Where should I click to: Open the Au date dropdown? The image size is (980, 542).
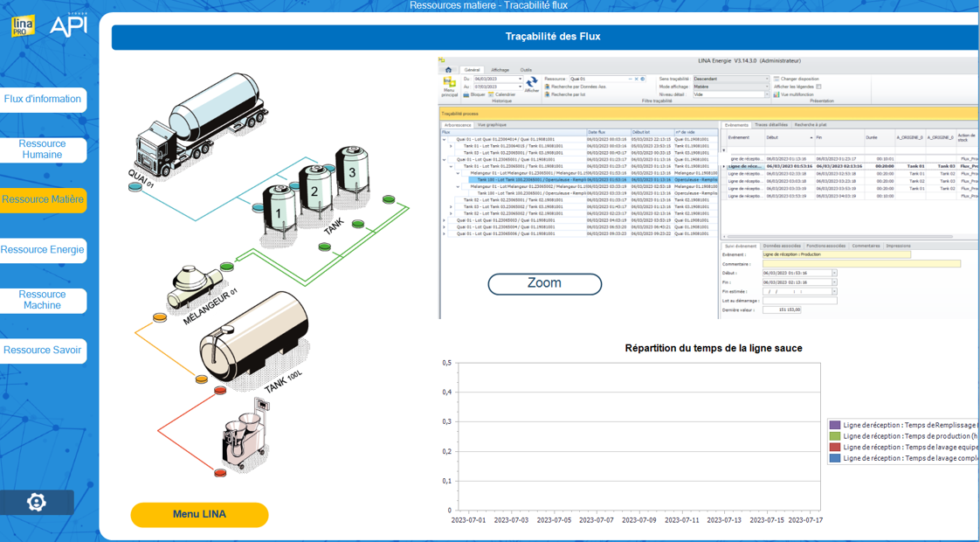[x=520, y=87]
